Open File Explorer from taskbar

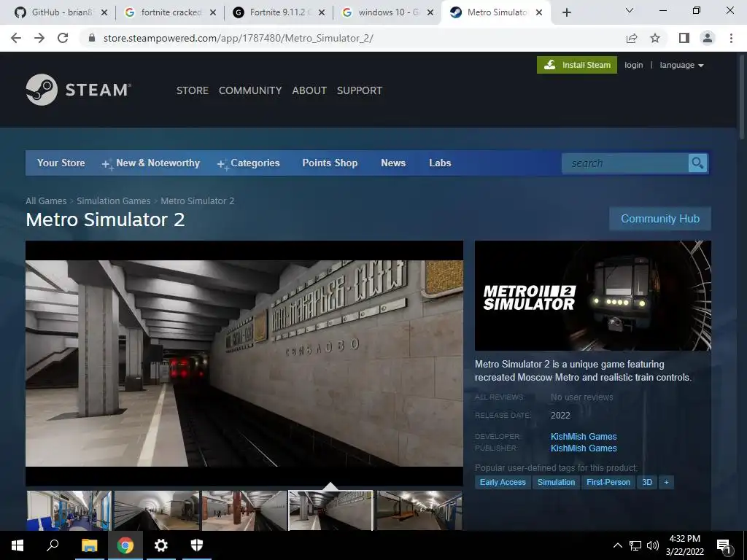89,545
